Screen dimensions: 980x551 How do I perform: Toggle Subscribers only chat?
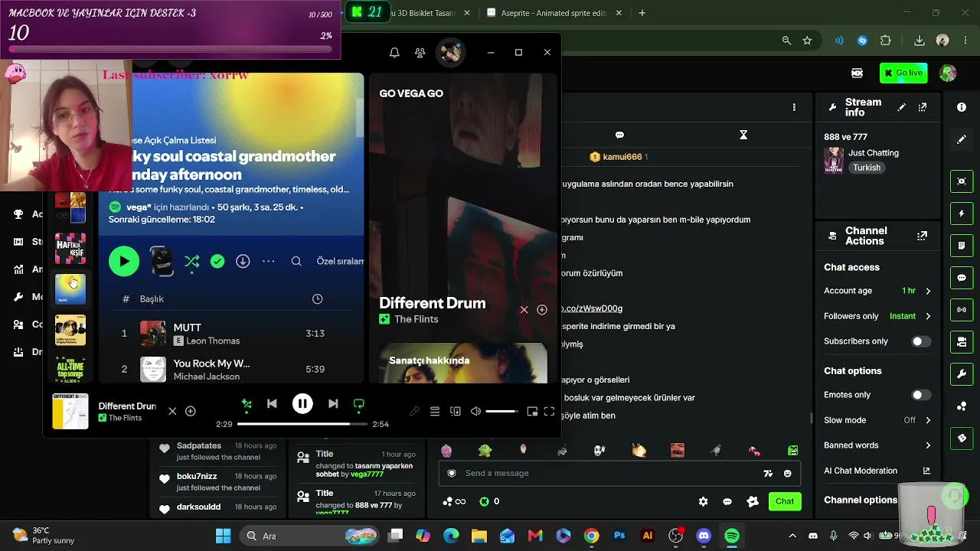click(x=921, y=341)
